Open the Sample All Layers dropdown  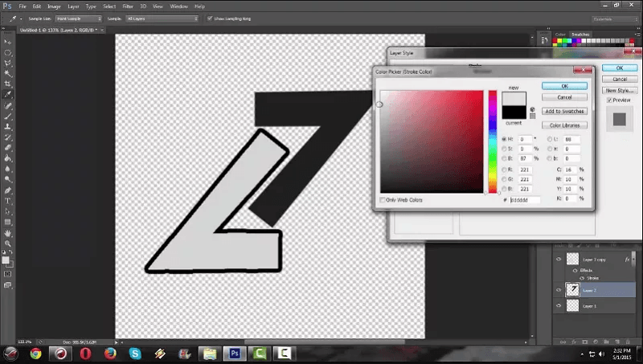(x=162, y=18)
